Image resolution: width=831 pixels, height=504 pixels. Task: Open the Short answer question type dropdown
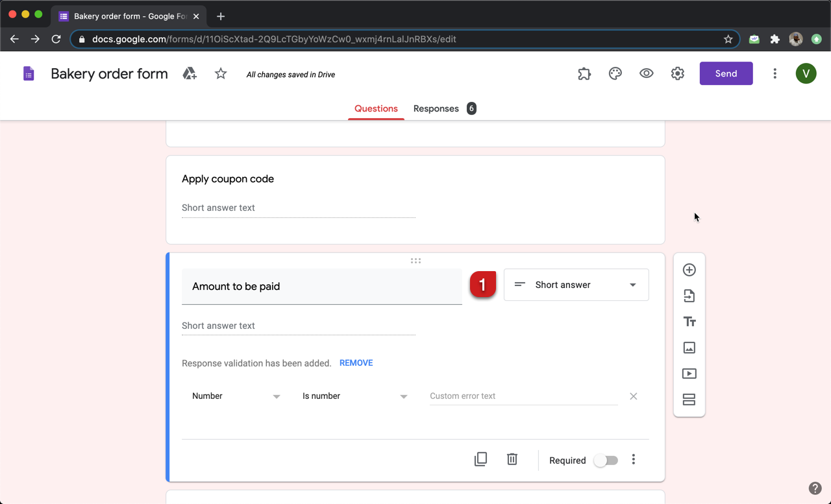576,285
